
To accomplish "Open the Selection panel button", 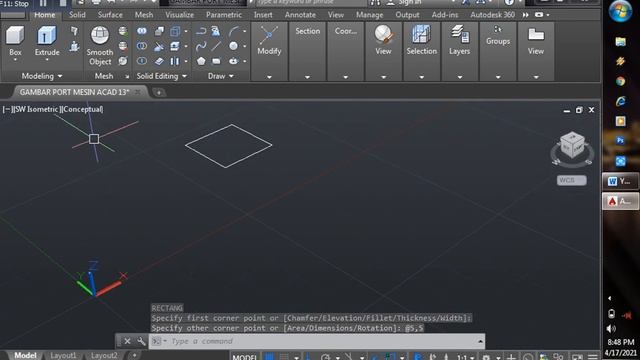I will pos(422,51).
